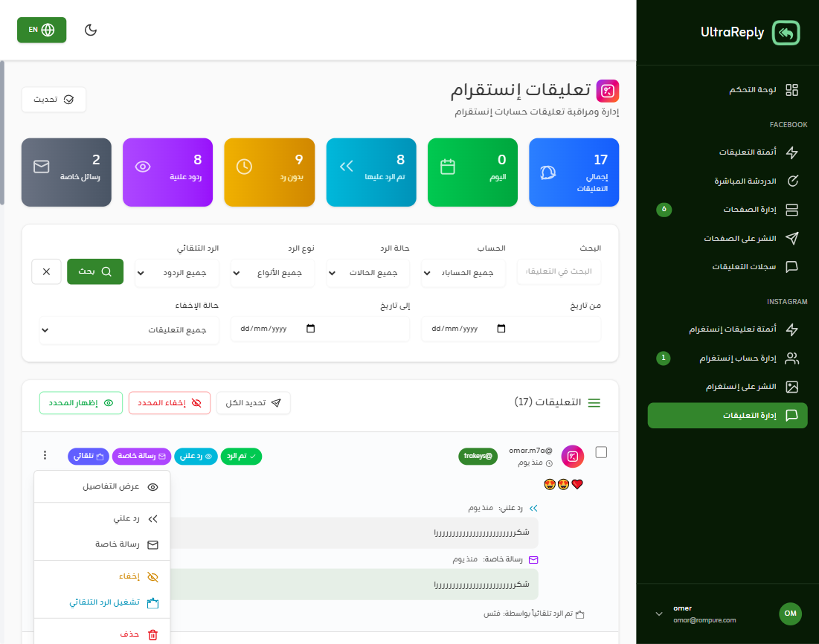Click the UltraReply logo icon

(786, 33)
